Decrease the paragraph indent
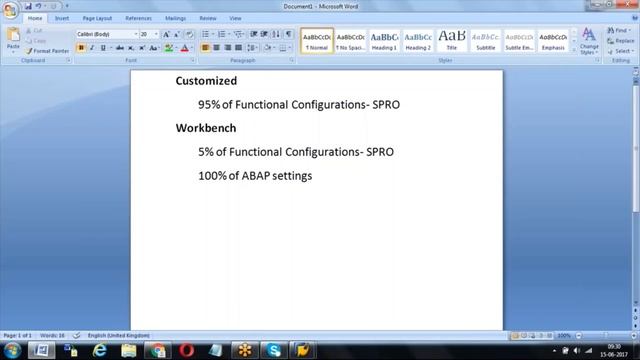 (253, 34)
